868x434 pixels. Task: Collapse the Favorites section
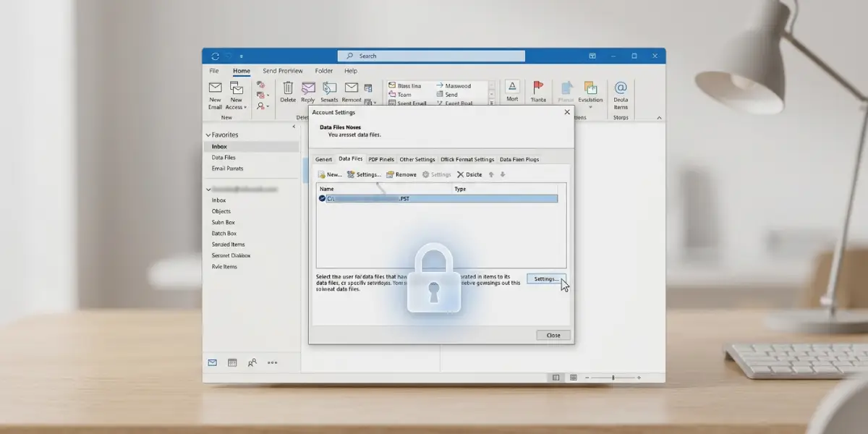[208, 135]
